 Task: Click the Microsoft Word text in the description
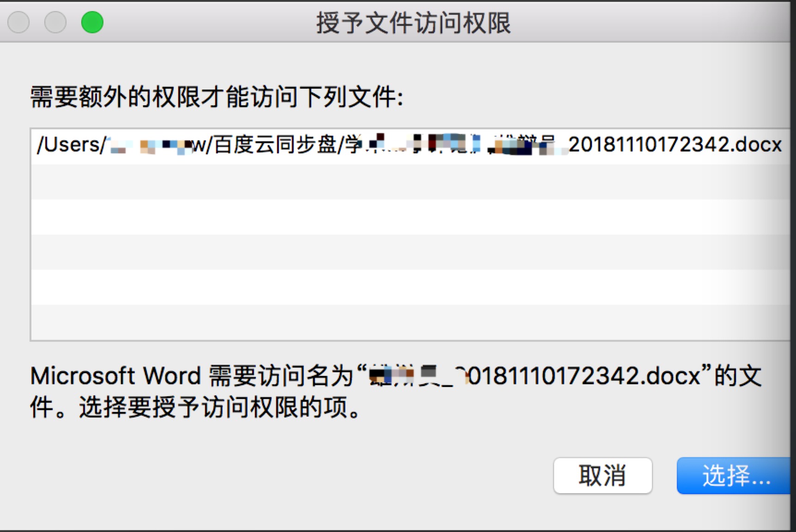click(115, 376)
